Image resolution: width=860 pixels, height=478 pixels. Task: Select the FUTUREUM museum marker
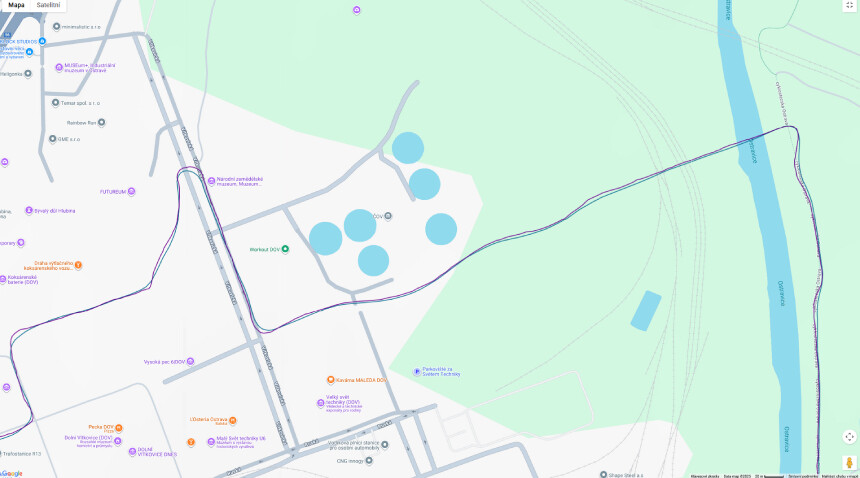pos(131,192)
